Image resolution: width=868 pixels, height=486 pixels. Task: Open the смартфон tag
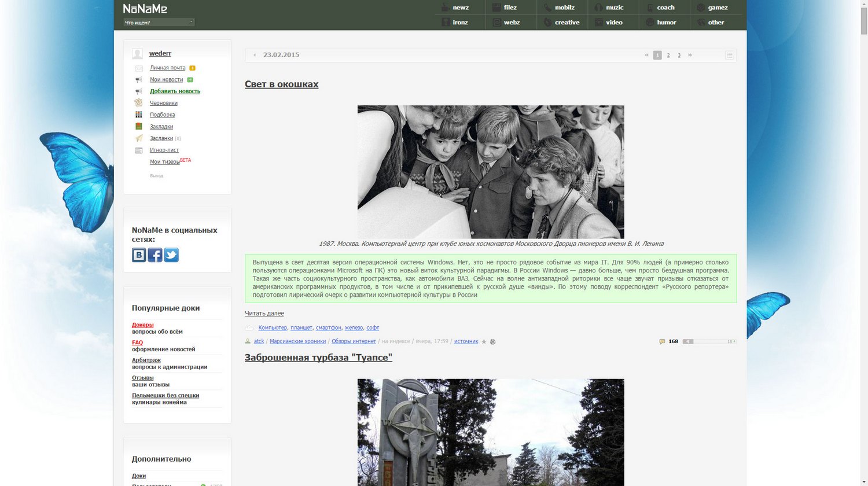(x=329, y=327)
